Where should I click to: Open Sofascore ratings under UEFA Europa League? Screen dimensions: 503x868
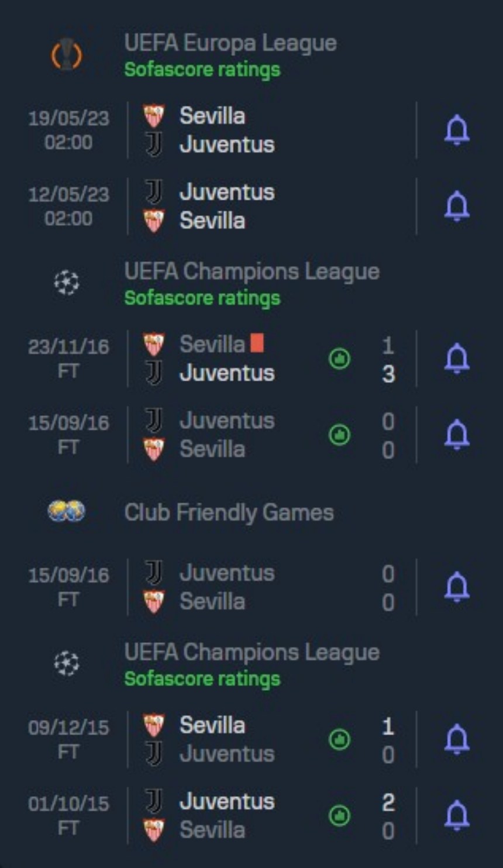pos(203,70)
